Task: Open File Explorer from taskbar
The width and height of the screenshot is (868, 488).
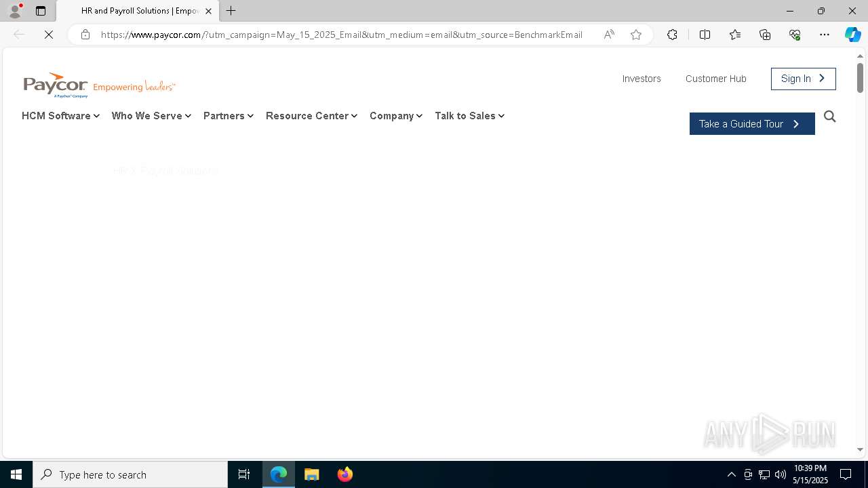Action: 312,474
